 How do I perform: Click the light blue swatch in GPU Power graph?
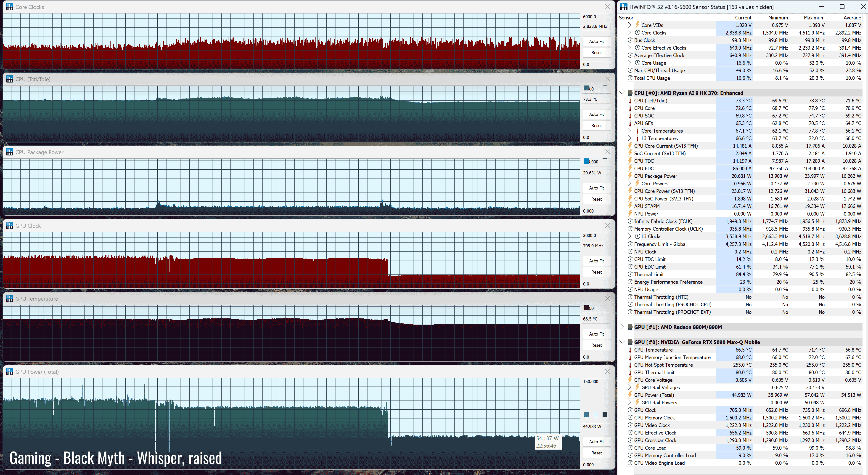click(x=595, y=415)
